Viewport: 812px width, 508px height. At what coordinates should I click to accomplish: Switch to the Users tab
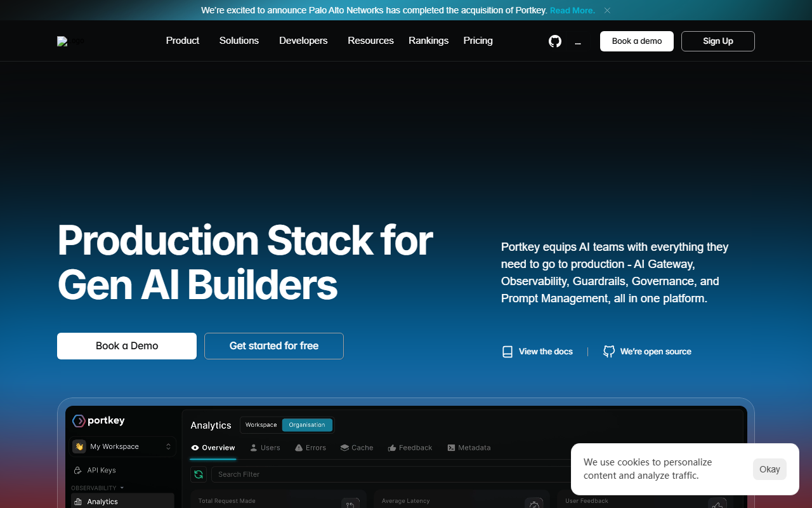(265, 448)
